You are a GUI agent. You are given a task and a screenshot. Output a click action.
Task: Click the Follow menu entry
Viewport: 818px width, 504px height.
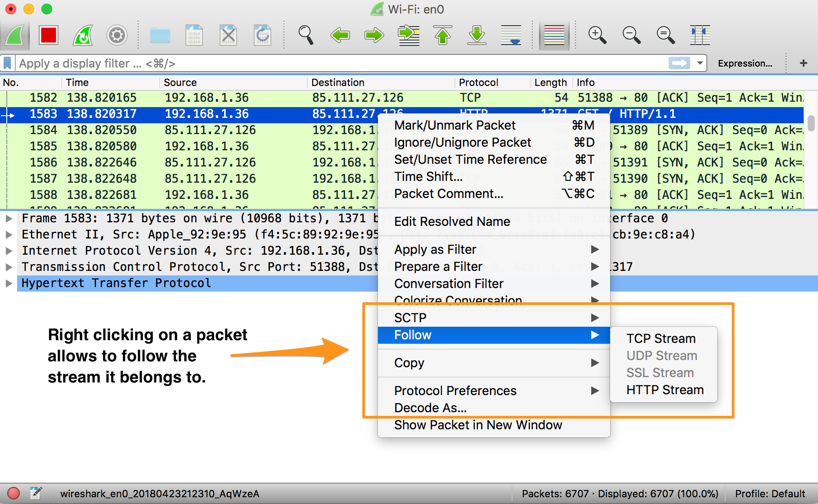click(x=494, y=335)
